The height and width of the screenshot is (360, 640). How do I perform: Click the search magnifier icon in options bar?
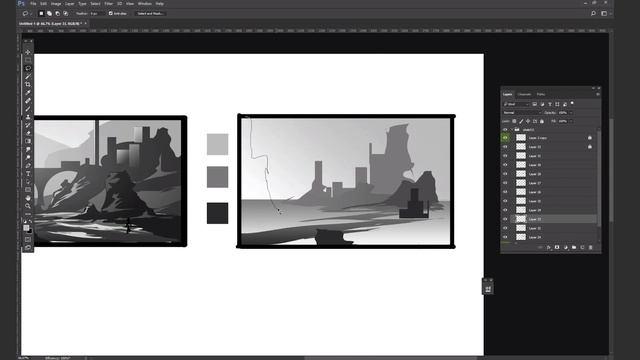593,13
